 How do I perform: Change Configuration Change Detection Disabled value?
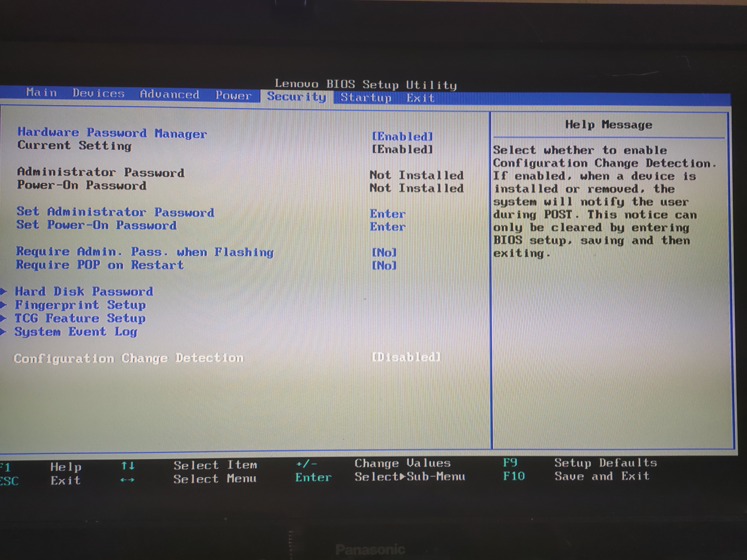click(x=406, y=357)
